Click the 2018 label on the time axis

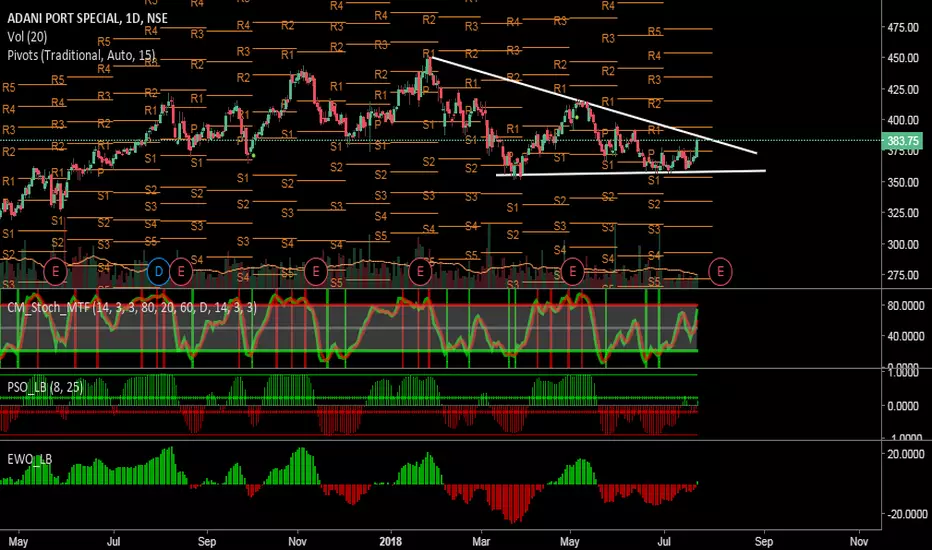390,542
